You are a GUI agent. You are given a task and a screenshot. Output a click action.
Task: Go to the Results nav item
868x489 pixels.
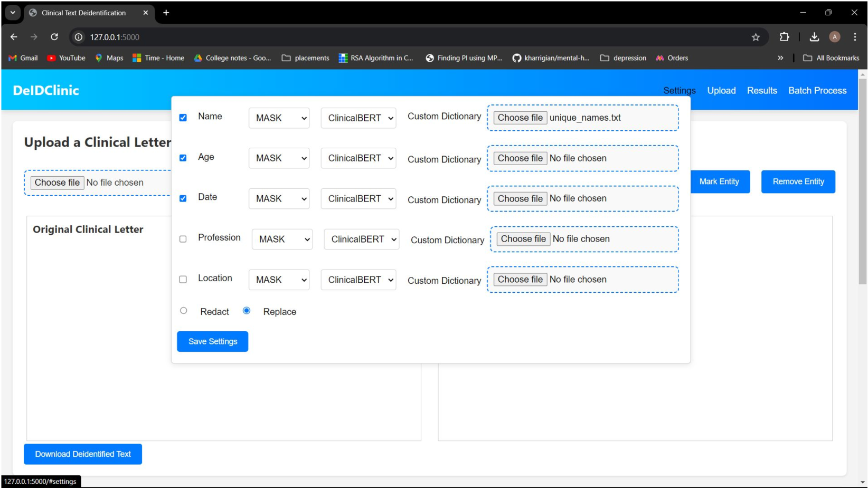pos(761,91)
